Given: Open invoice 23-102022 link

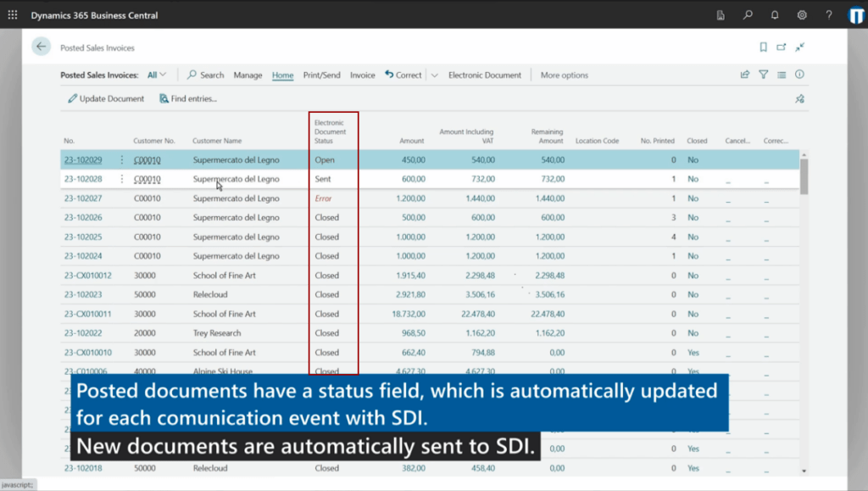Looking at the screenshot, I should tap(83, 333).
